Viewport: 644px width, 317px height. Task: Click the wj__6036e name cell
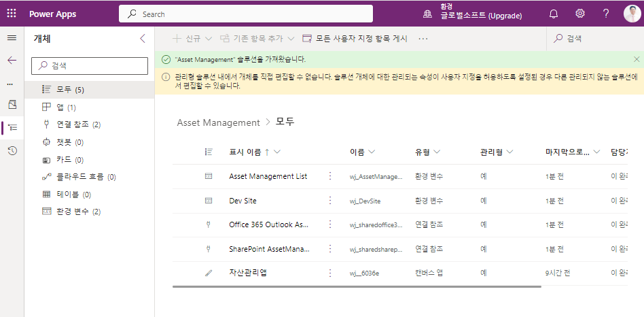click(x=364, y=273)
